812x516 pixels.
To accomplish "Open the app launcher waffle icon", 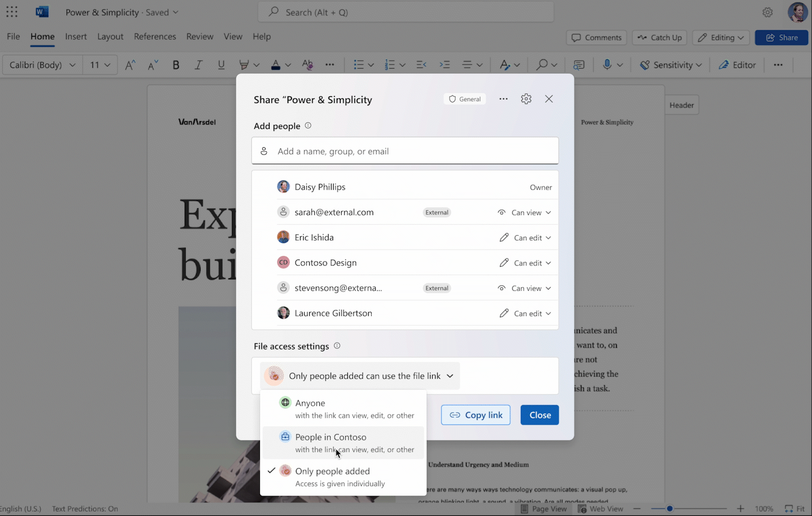I will point(12,12).
